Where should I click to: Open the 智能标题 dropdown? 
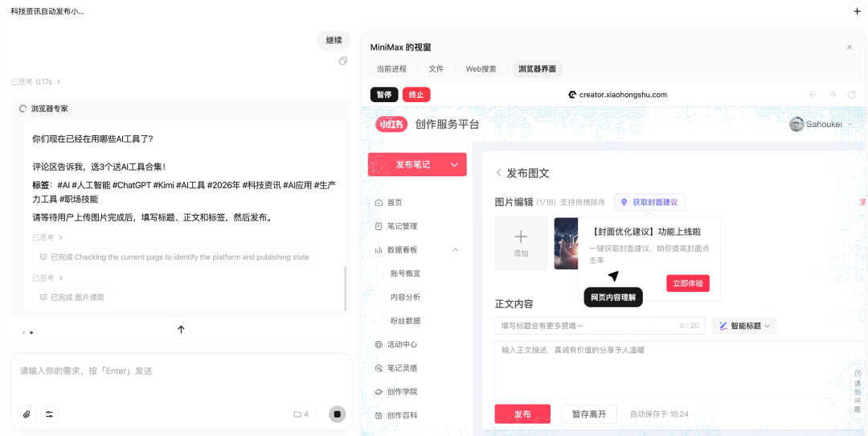pyautogui.click(x=744, y=326)
